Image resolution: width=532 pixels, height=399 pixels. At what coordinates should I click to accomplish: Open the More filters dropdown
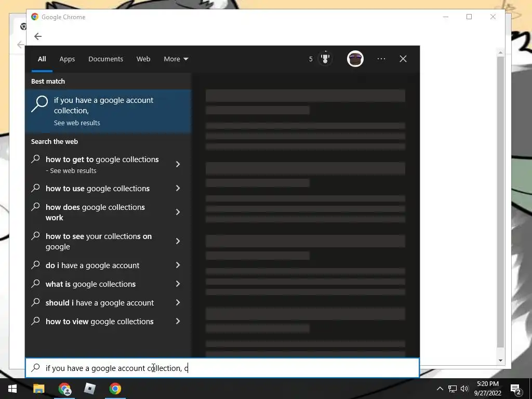pyautogui.click(x=176, y=59)
